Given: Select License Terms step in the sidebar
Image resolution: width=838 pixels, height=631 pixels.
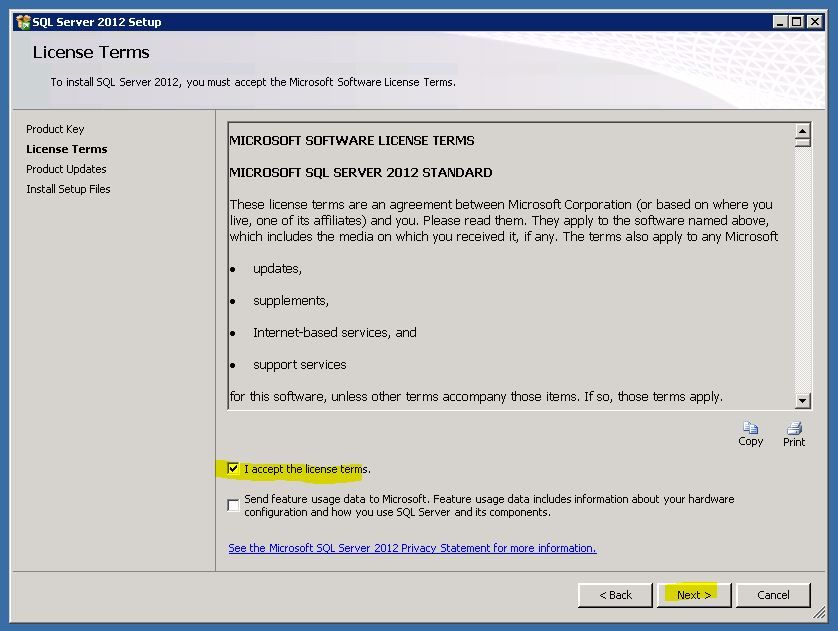Looking at the screenshot, I should click(67, 149).
